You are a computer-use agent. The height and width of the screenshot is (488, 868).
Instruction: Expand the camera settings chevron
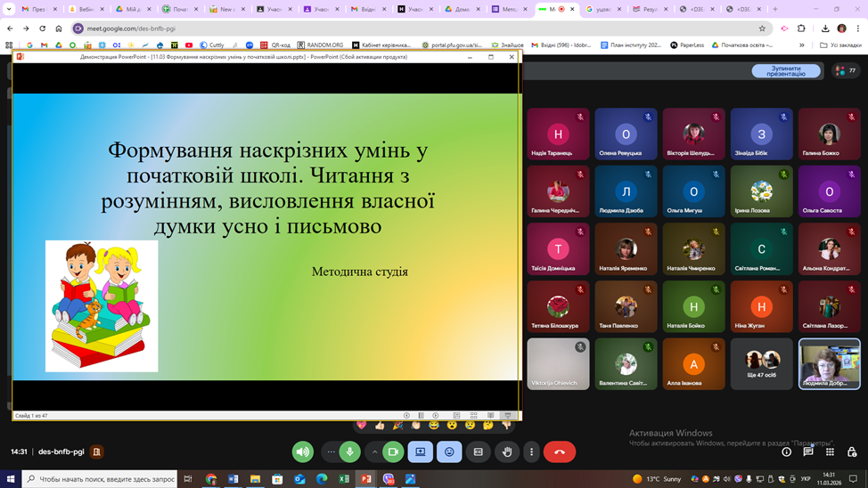click(374, 452)
